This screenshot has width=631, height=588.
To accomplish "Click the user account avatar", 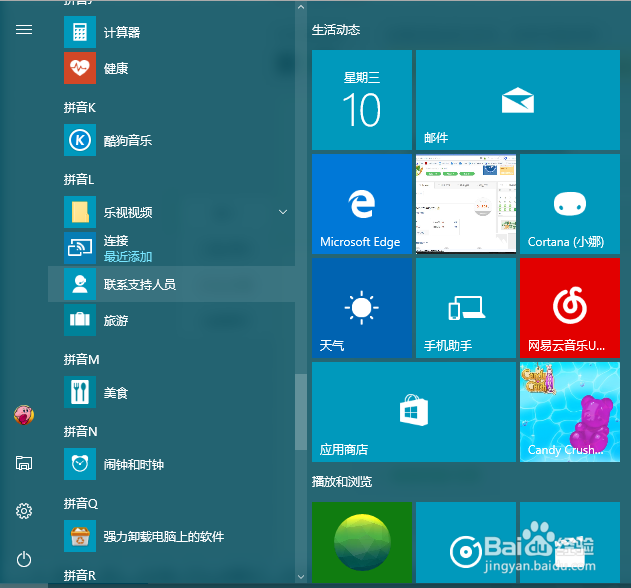I will [24, 415].
